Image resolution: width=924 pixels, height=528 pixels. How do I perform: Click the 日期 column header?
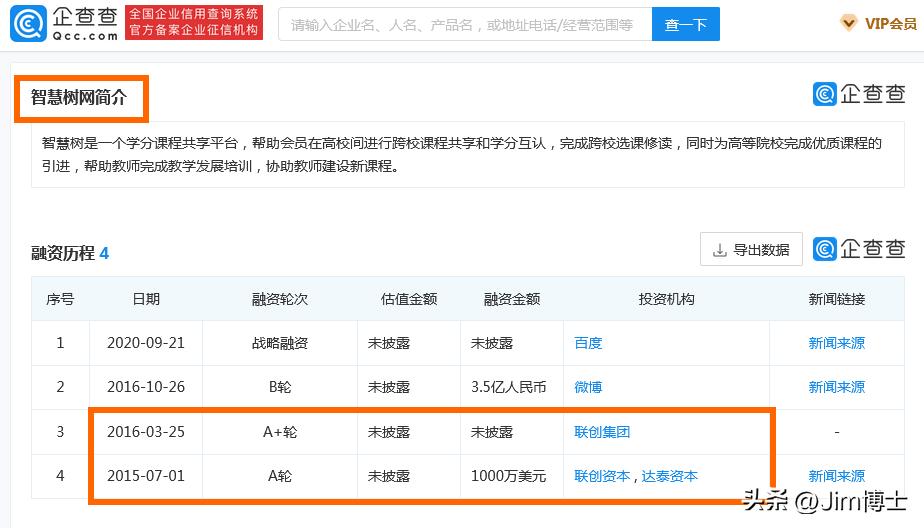click(146, 299)
